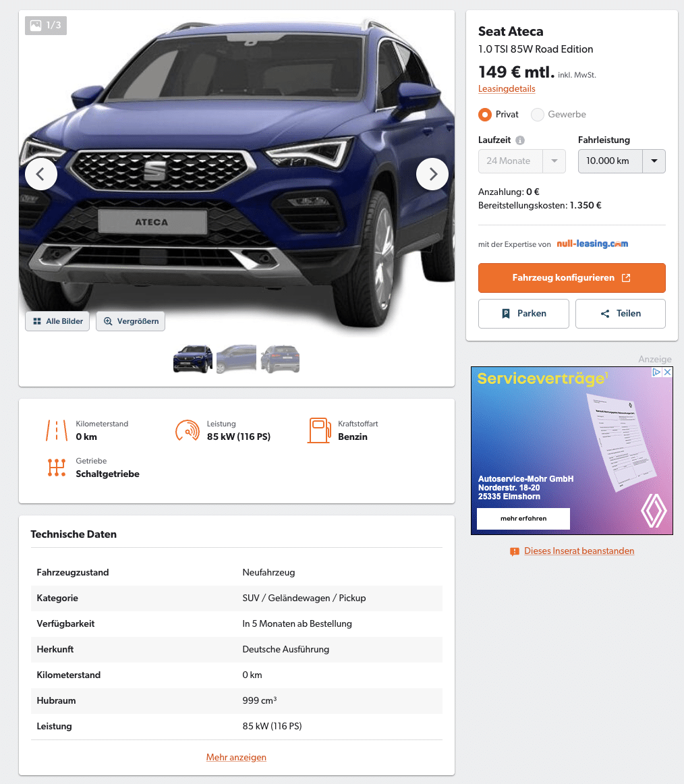Click the info icon beside Laufzeit
This screenshot has height=784, width=684.
coord(520,140)
